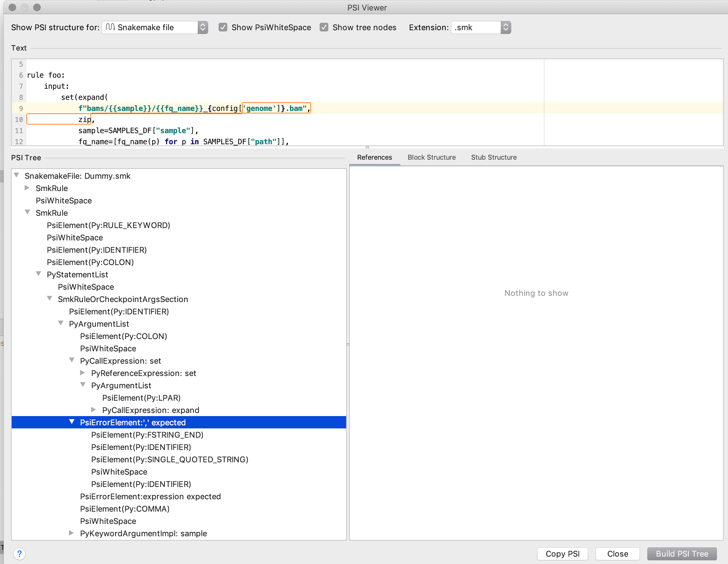Click line number 9 in the editor gutter
Screen dimensions: 728x564
point(21,108)
